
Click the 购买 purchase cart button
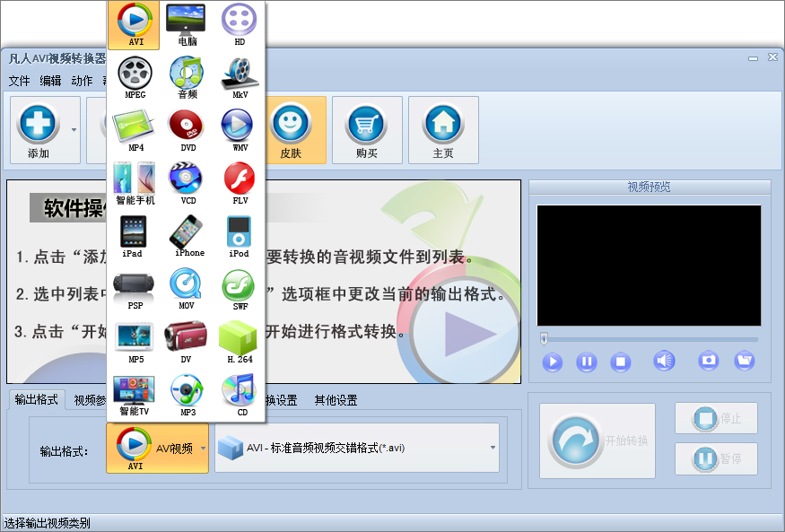tap(367, 130)
